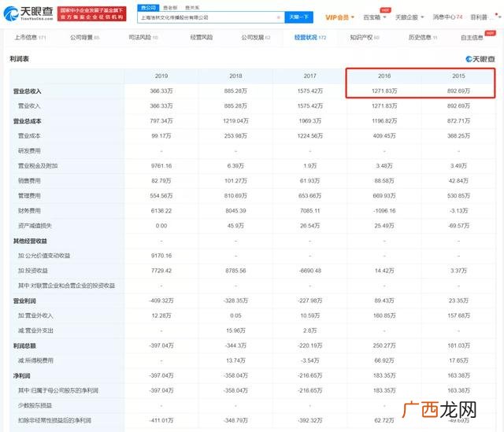Go to the 自主信息 tab

(x=472, y=38)
